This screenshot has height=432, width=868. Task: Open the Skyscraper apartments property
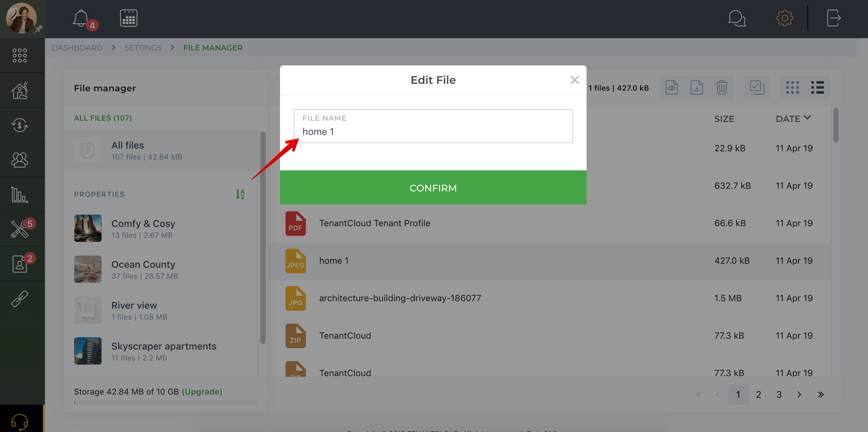click(x=161, y=351)
